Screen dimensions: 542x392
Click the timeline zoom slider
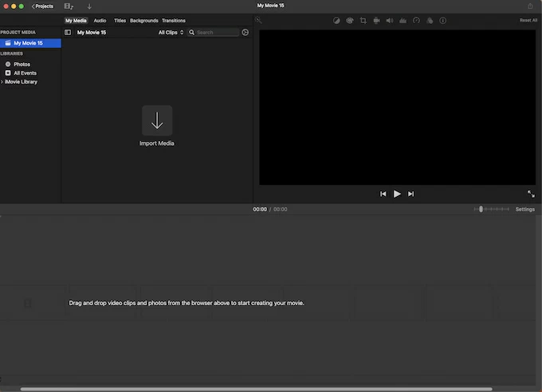[481, 210]
